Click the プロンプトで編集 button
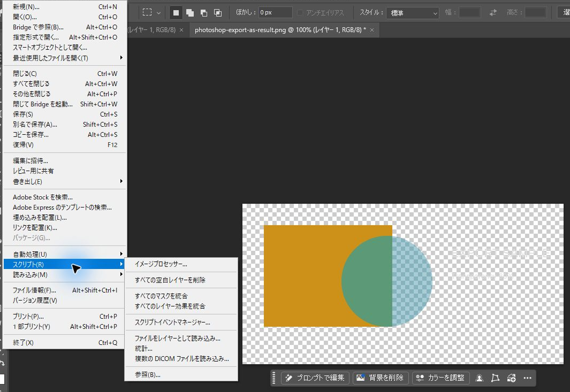Screen dimensions: 570x392 [x=315, y=378]
